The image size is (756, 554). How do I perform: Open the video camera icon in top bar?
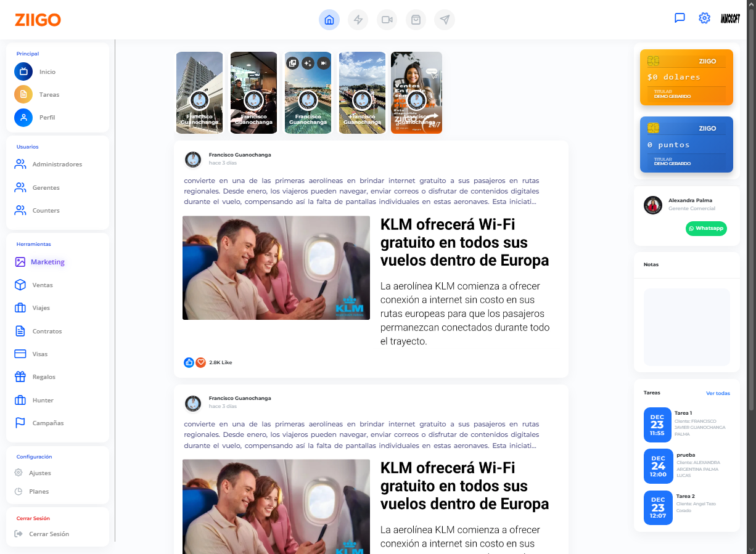point(387,20)
